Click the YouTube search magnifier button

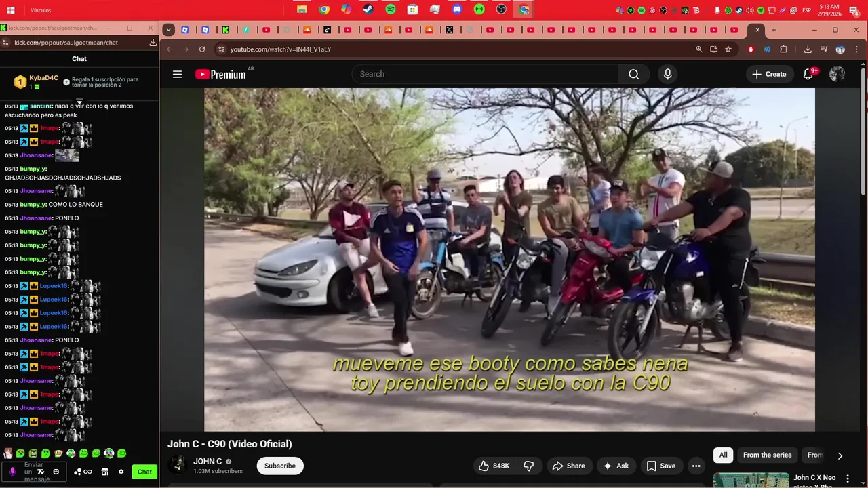coord(633,75)
